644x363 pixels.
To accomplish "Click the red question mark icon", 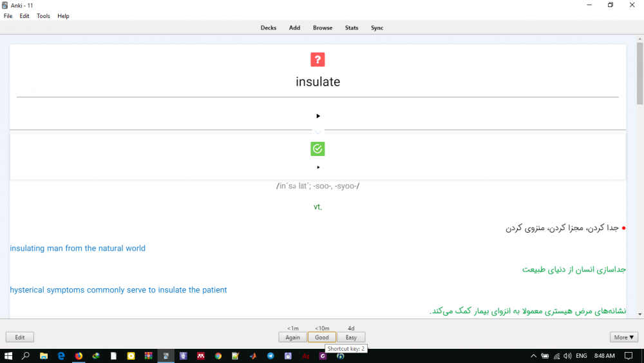I will 317,60.
